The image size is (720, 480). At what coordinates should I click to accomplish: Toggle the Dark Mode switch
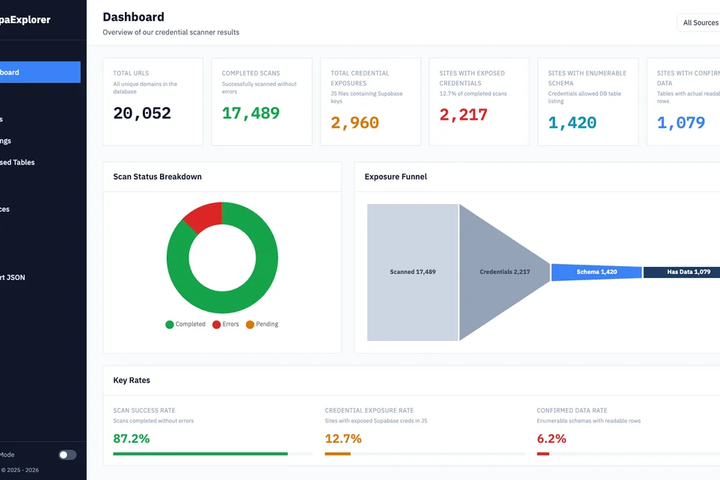pyautogui.click(x=67, y=455)
